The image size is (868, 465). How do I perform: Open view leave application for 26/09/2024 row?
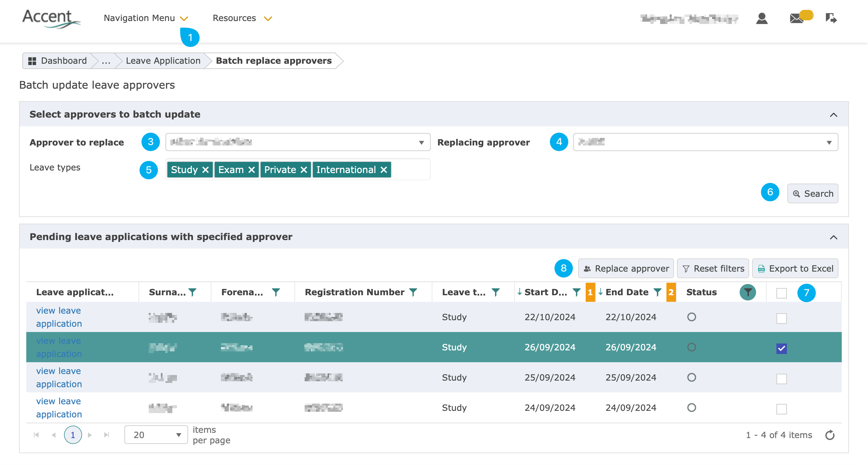coord(59,347)
